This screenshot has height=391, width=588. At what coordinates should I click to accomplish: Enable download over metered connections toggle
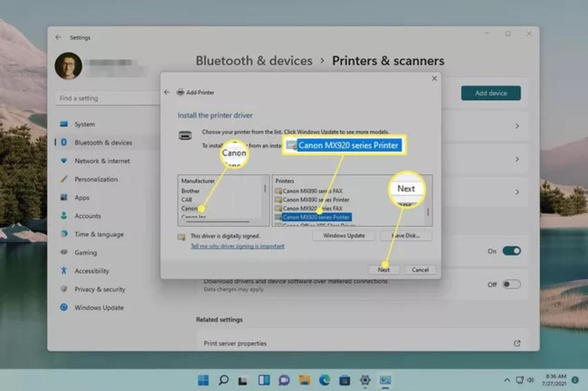coord(511,284)
